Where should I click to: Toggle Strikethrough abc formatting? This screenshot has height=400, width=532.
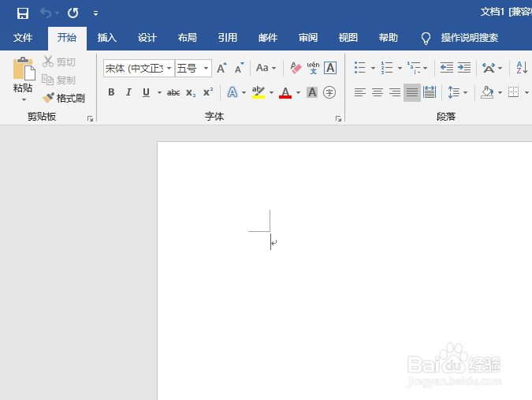click(x=173, y=92)
